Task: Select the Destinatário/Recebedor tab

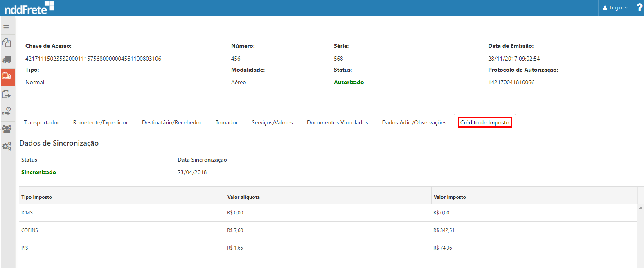Action: tap(171, 122)
